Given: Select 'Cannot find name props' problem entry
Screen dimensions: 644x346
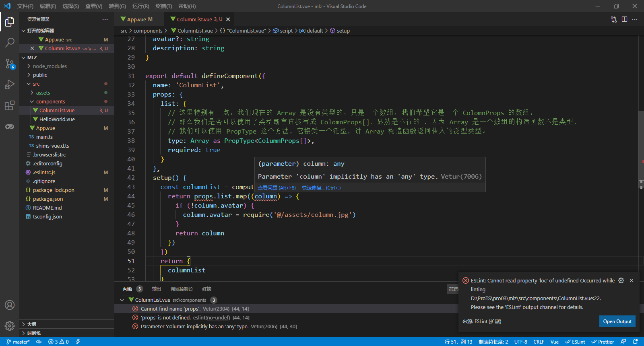Looking at the screenshot, I should pyautogui.click(x=286, y=309).
